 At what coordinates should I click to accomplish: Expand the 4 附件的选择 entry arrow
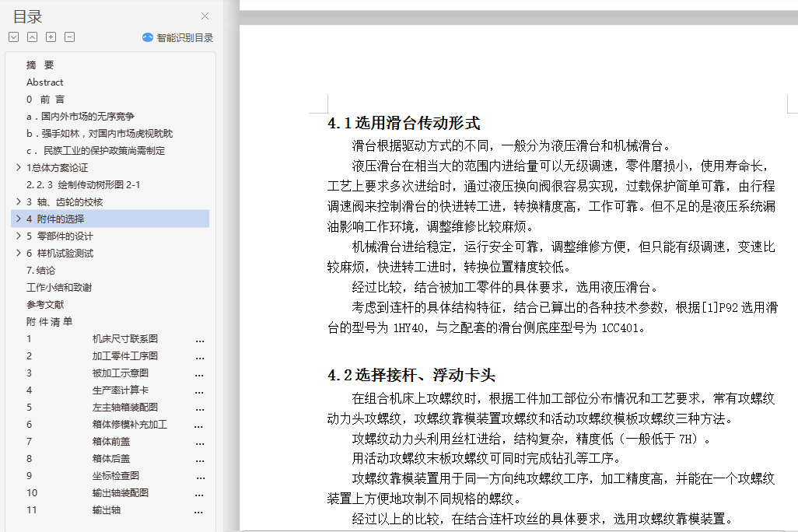click(19, 219)
